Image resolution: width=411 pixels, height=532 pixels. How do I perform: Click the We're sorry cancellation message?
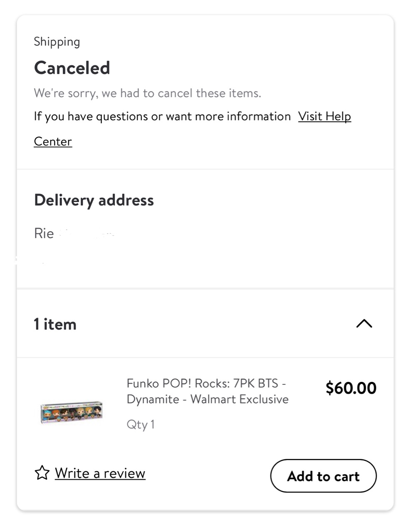tap(147, 93)
